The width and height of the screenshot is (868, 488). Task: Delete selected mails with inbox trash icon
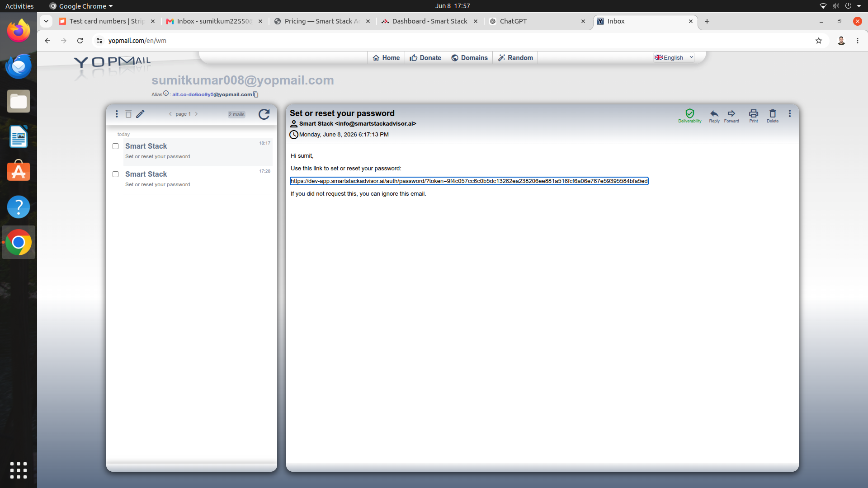coord(128,114)
